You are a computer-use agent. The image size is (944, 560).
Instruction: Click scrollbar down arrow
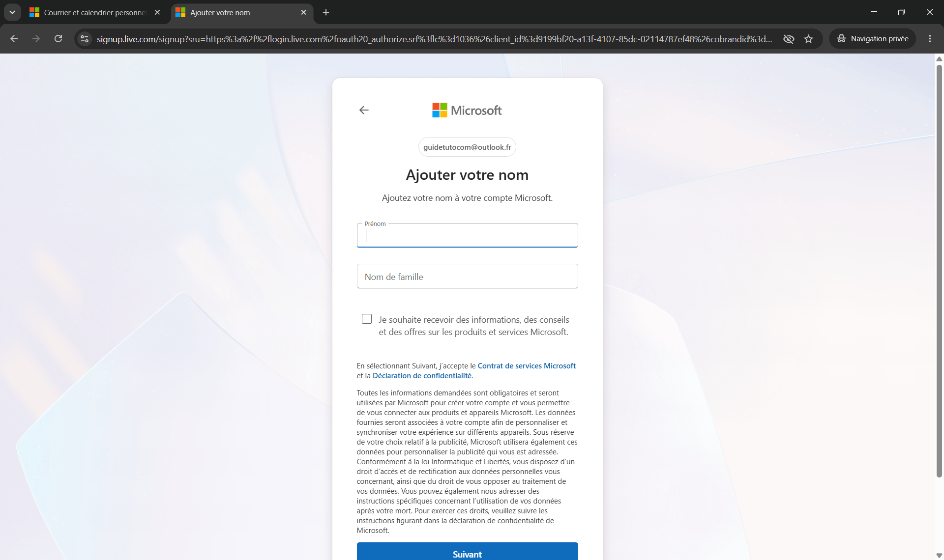tap(939, 556)
